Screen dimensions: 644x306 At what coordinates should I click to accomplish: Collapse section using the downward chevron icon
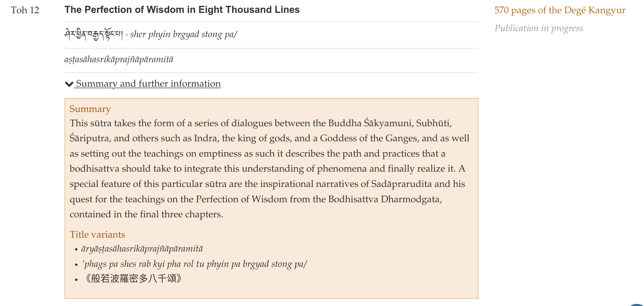click(69, 84)
